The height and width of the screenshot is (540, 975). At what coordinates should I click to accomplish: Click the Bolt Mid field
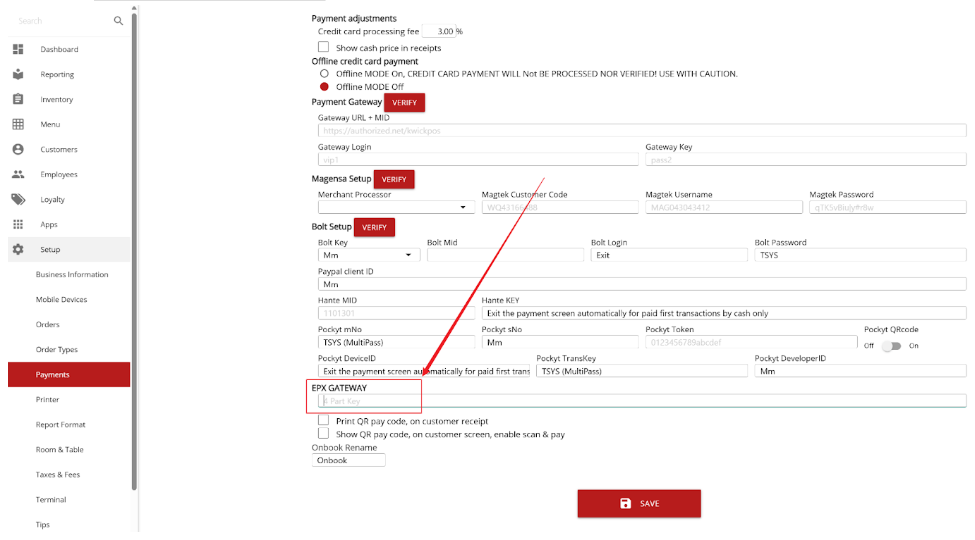coord(506,255)
